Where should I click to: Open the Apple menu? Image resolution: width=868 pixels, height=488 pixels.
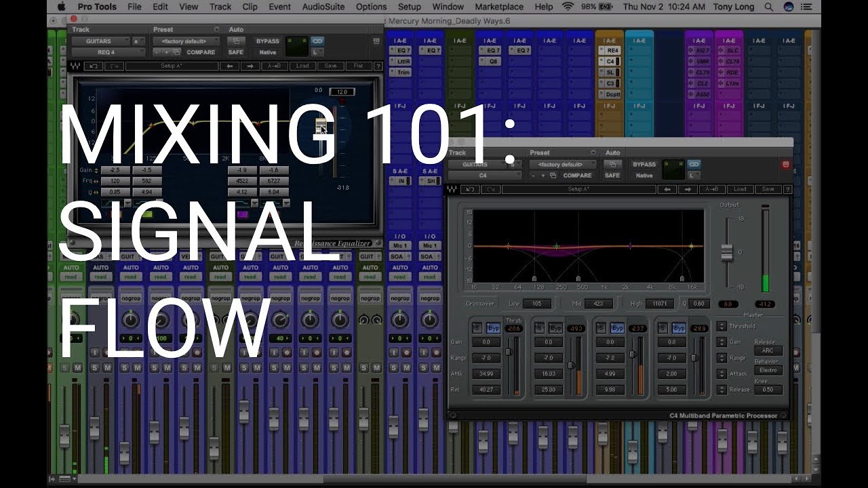[62, 7]
